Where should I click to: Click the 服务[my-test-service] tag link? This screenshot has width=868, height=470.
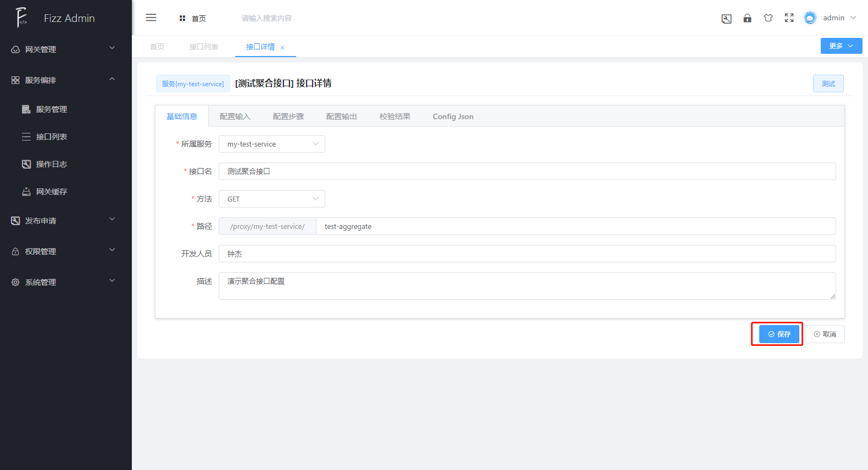tap(193, 83)
